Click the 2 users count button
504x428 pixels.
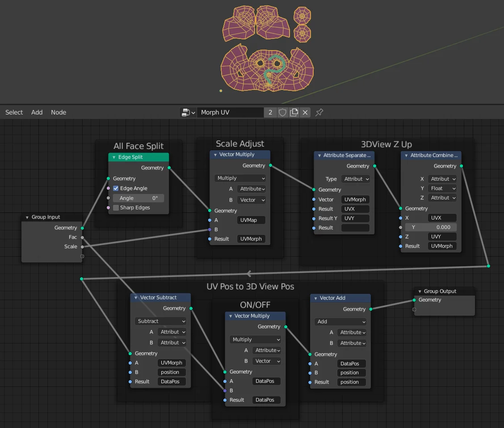point(270,112)
